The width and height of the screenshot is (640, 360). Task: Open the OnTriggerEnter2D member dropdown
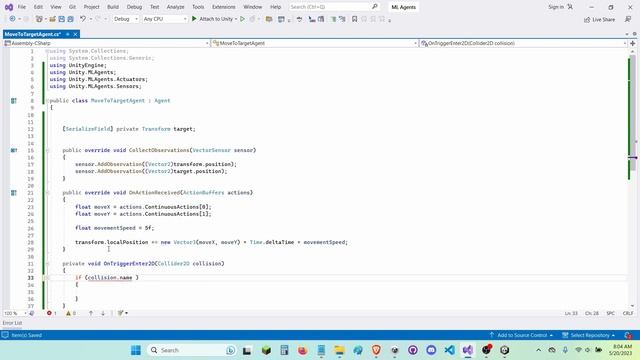click(x=523, y=43)
